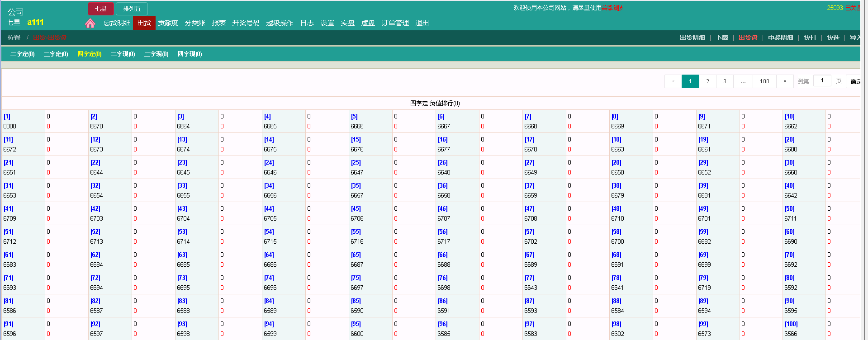The height and width of the screenshot is (340, 868).
Task: Open rank entry [100] link
Action: click(791, 324)
